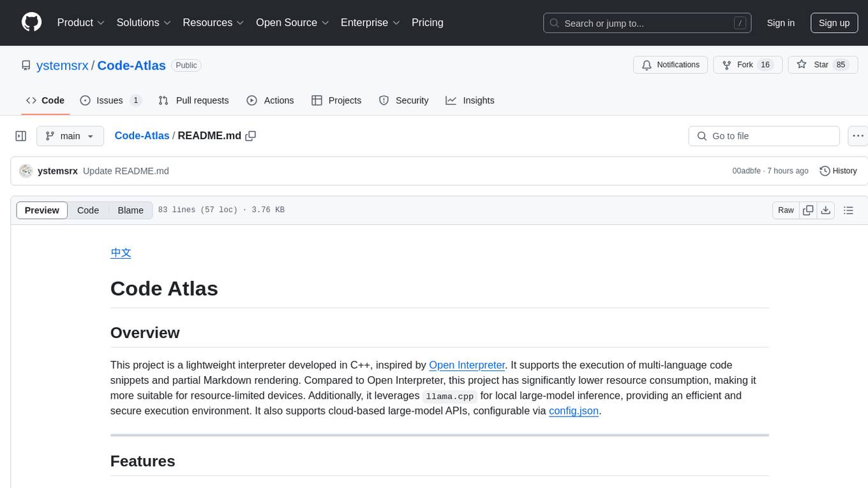Open ystemsrx avatar in commit row

(x=26, y=171)
